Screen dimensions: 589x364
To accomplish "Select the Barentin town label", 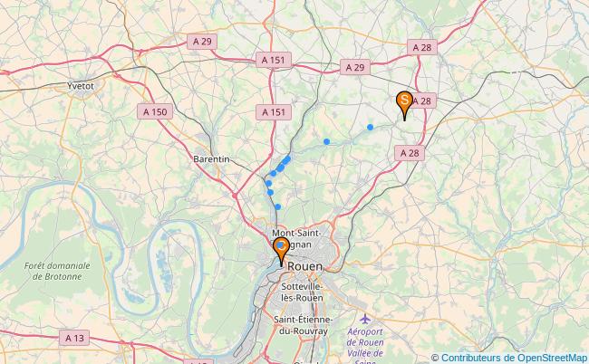I will pyautogui.click(x=211, y=159).
